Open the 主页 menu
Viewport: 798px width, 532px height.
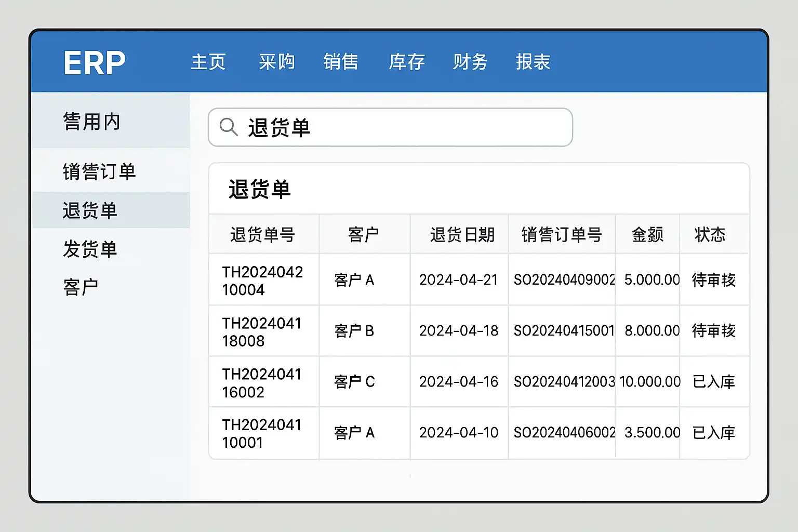point(208,62)
